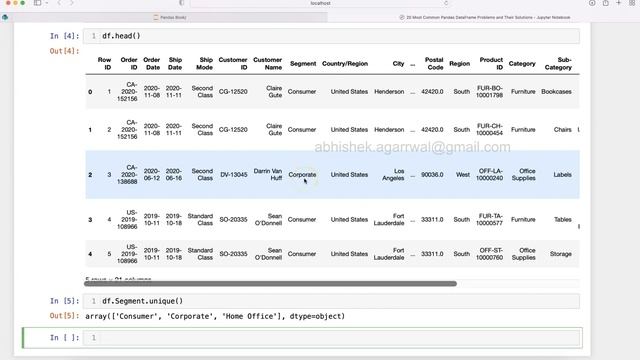Viewport: 640px width, 360px height.
Task: Click the 'Chairs' sub-category cell
Action: [x=562, y=130]
